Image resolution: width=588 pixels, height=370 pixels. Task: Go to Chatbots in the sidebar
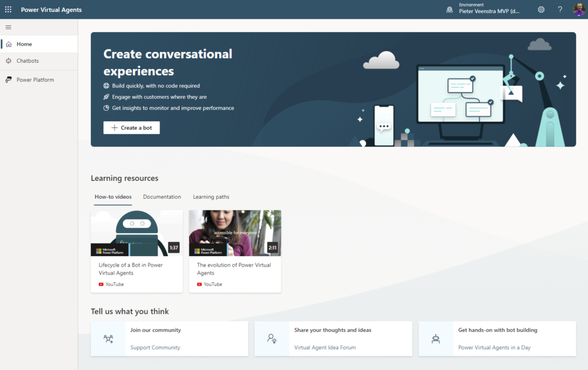click(x=39, y=61)
